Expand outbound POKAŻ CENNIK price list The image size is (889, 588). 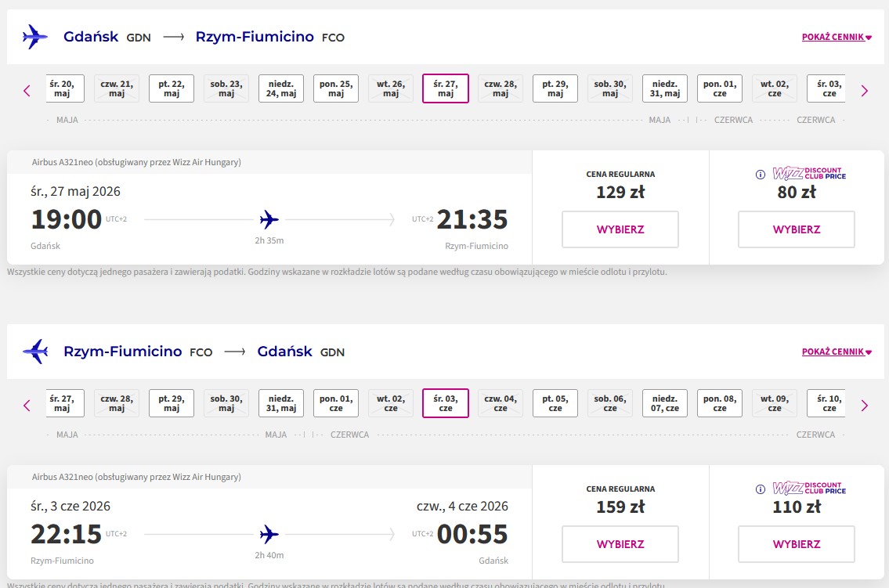click(x=837, y=37)
